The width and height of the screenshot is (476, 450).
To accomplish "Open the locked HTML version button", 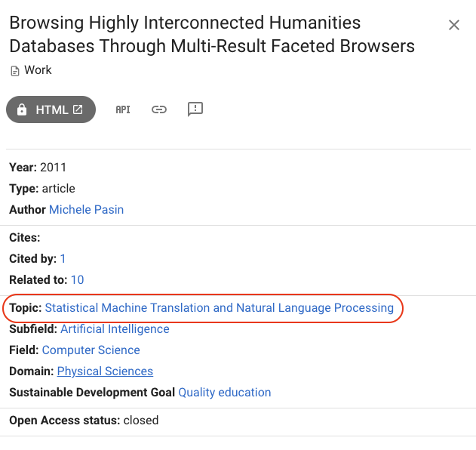I will 51,109.
